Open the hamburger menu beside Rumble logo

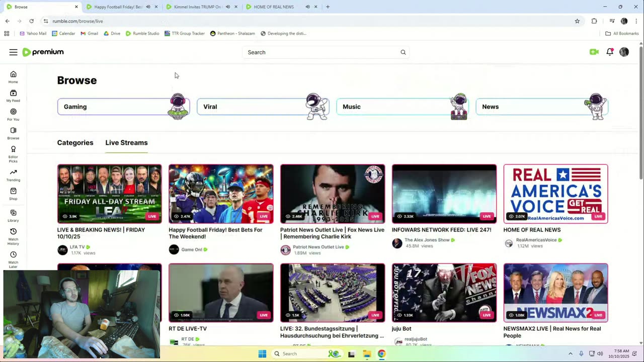click(13, 52)
